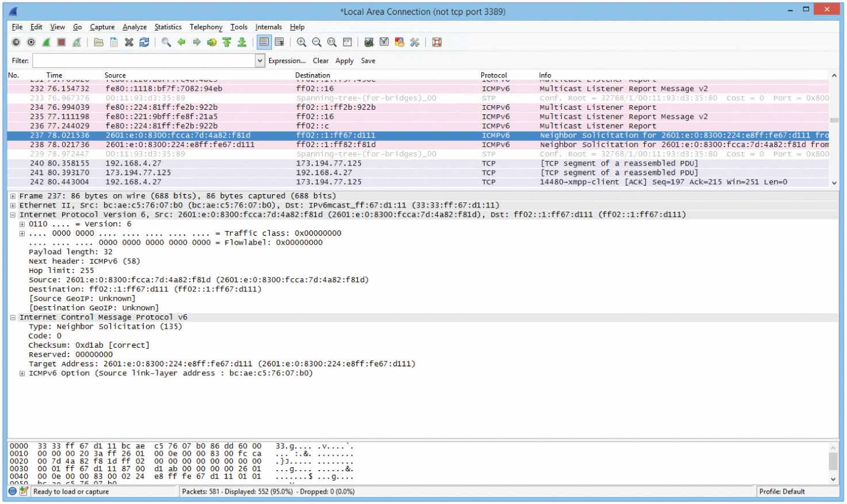Click inside the Filter input field

click(x=144, y=60)
